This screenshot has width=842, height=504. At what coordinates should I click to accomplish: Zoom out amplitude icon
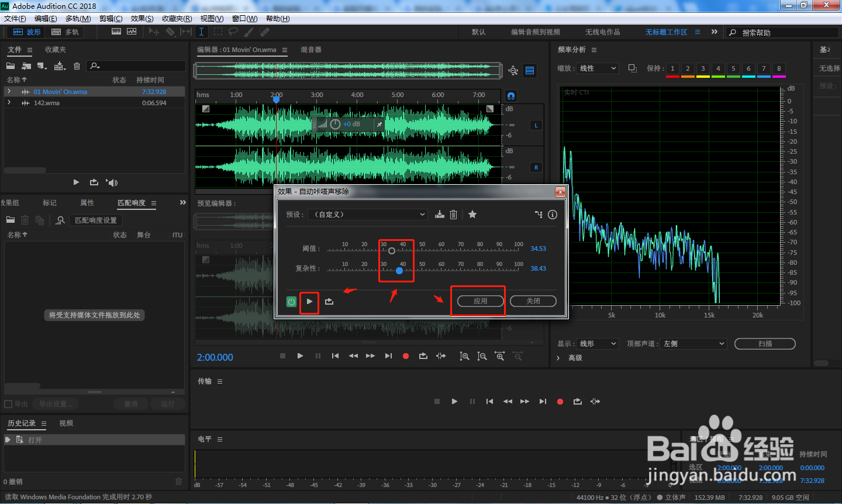[482, 356]
